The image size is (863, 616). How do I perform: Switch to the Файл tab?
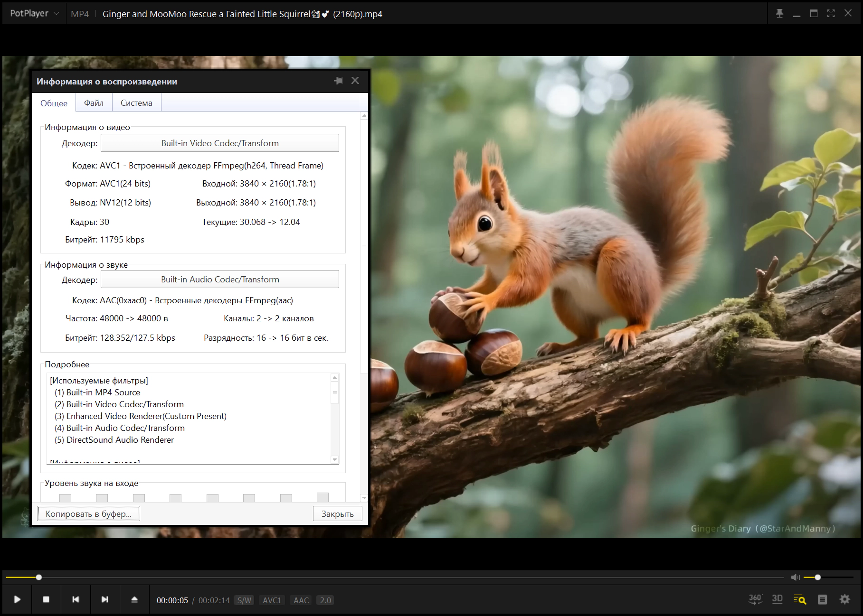[94, 103]
